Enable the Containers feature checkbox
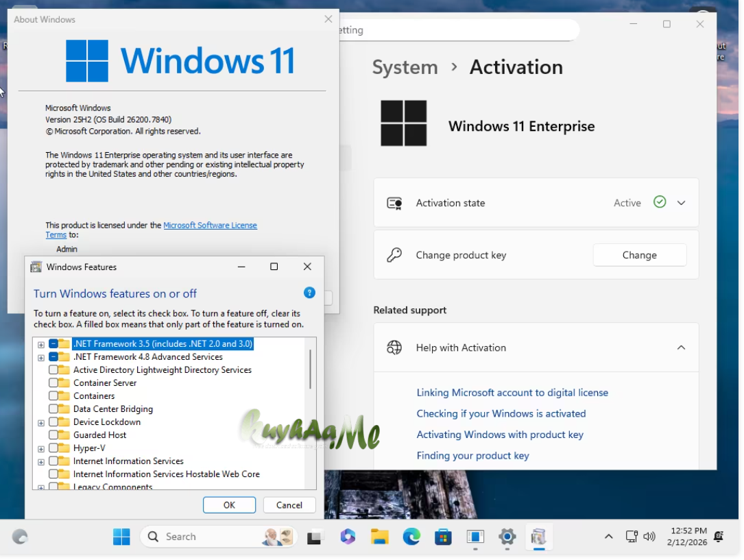The image size is (744, 560). point(53,395)
